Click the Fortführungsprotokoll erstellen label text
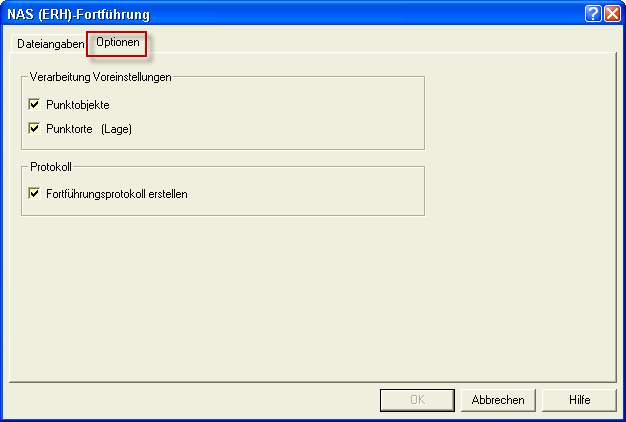The height and width of the screenshot is (422, 626). pos(117,194)
